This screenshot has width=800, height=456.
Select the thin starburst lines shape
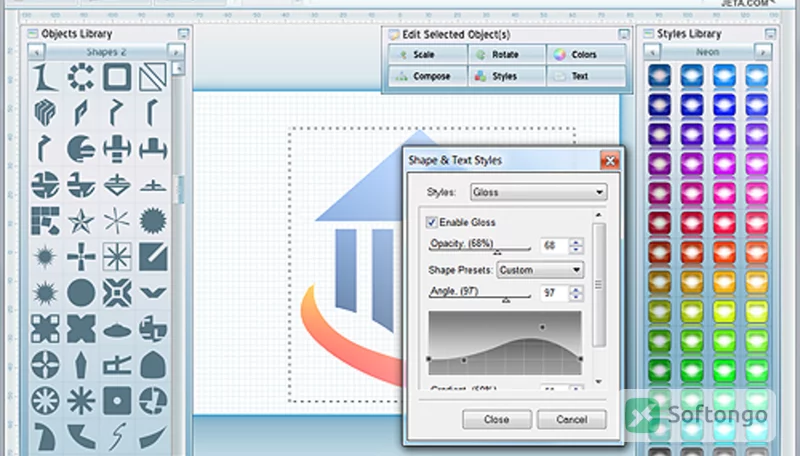click(x=117, y=221)
